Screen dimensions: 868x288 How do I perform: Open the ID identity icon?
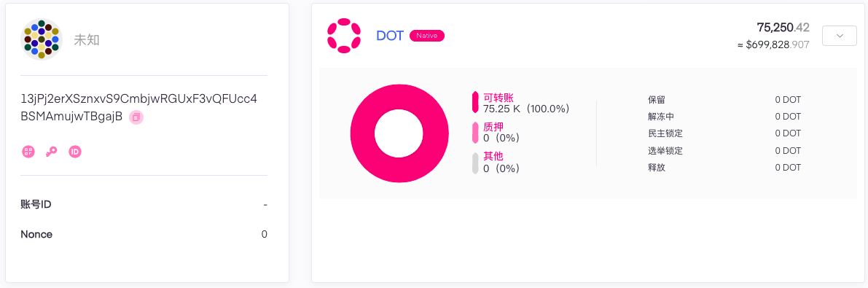tap(75, 151)
